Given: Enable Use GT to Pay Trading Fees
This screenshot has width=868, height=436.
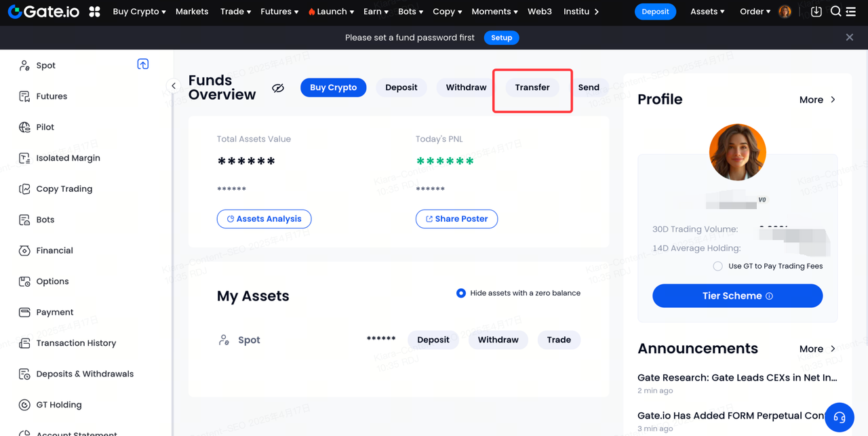Looking at the screenshot, I should click(717, 266).
